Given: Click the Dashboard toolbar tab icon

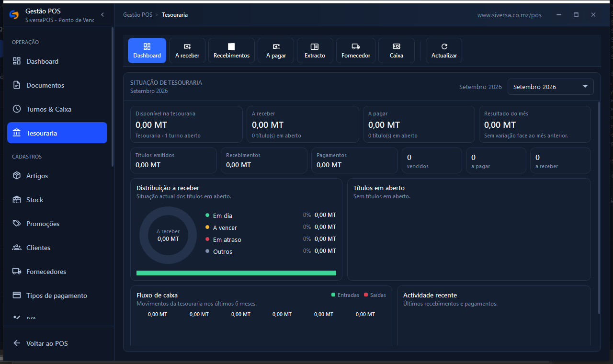Looking at the screenshot, I should (x=147, y=46).
